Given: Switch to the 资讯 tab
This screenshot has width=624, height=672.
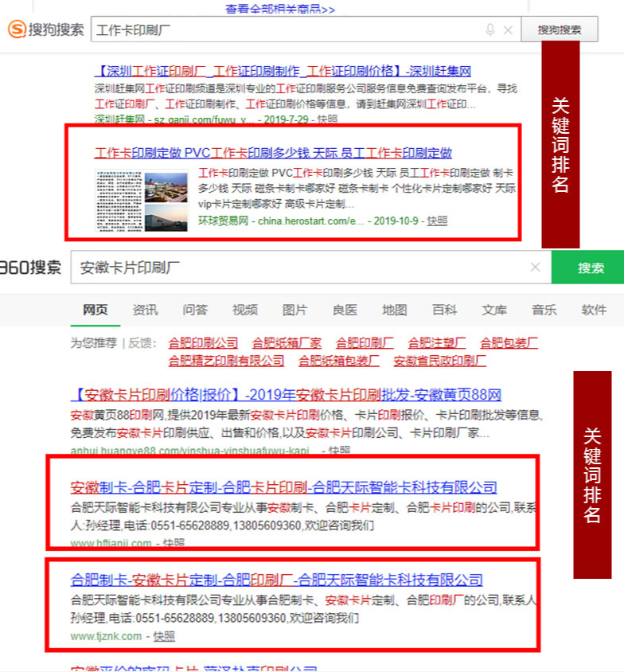Looking at the screenshot, I should pyautogui.click(x=145, y=310).
